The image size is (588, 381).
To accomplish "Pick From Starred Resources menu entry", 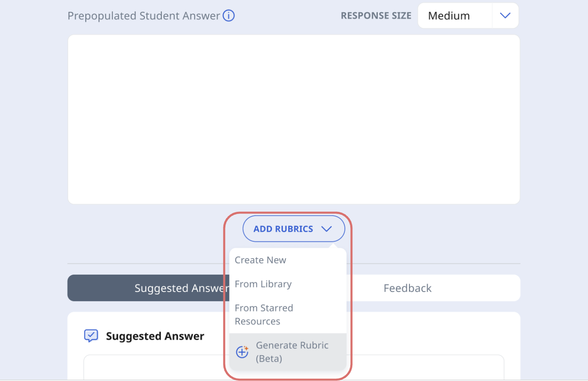I will 264,314.
